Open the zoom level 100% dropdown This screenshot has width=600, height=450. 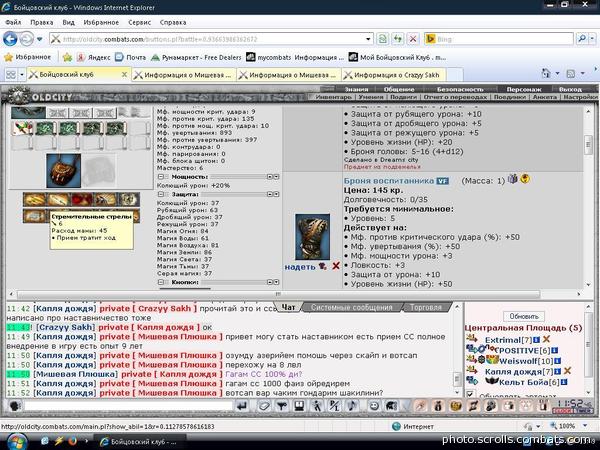coord(585,426)
